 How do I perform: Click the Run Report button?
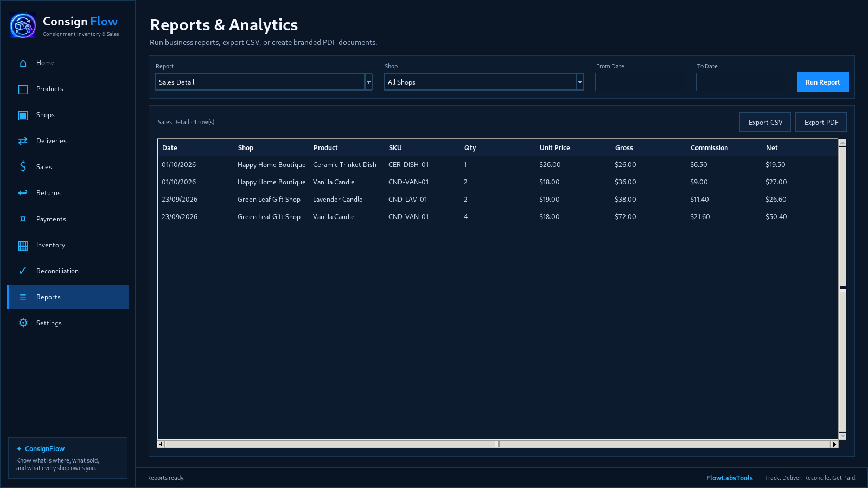[x=822, y=82]
